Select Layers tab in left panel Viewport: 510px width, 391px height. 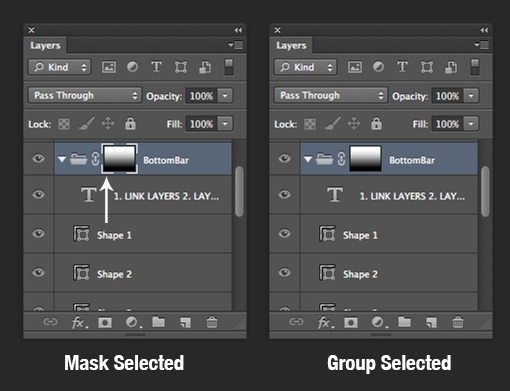click(45, 45)
